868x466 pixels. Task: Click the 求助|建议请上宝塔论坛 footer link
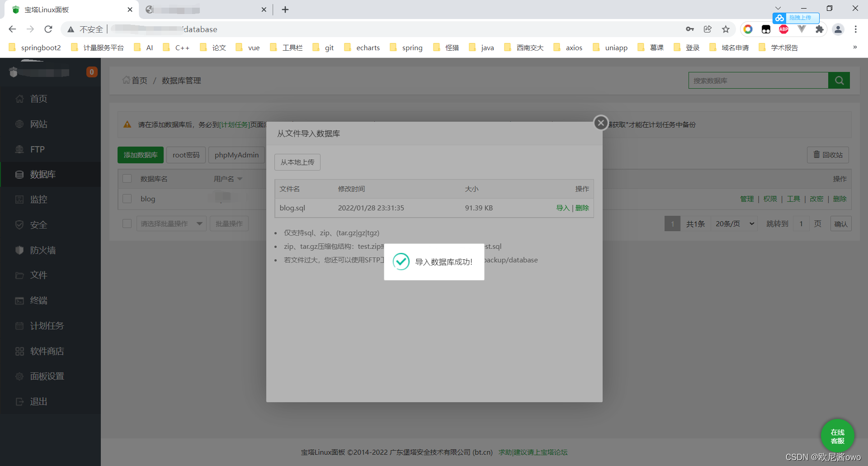click(x=533, y=452)
